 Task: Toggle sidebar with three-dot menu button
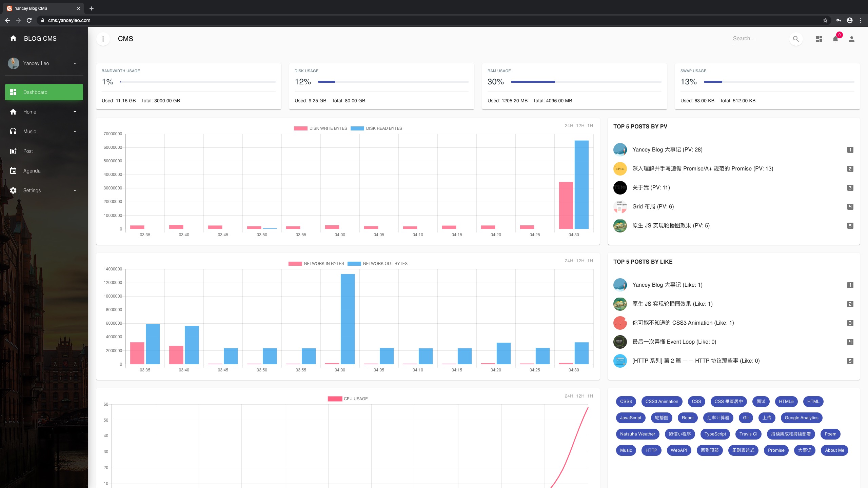point(103,39)
